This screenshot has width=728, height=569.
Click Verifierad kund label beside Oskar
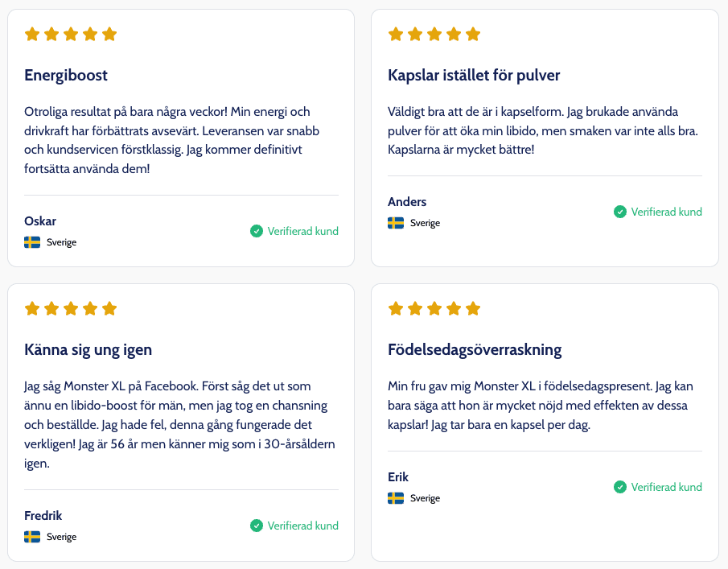point(302,231)
